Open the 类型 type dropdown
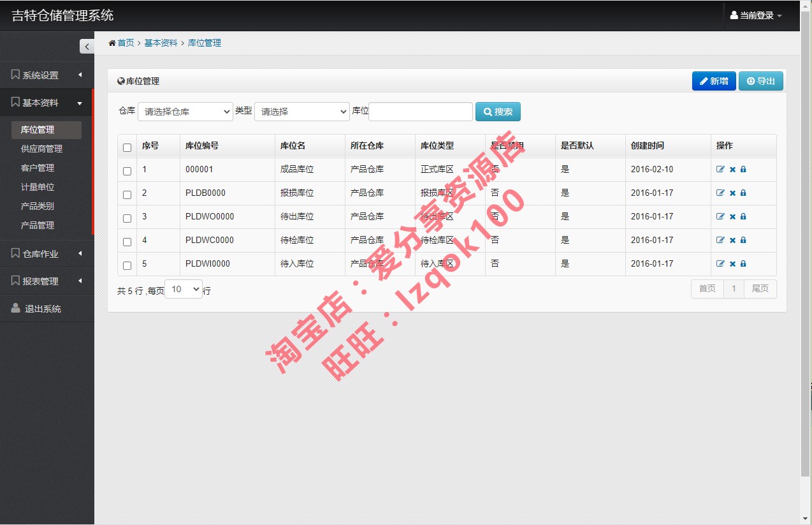Viewport: 812px width, 525px height. [x=302, y=112]
